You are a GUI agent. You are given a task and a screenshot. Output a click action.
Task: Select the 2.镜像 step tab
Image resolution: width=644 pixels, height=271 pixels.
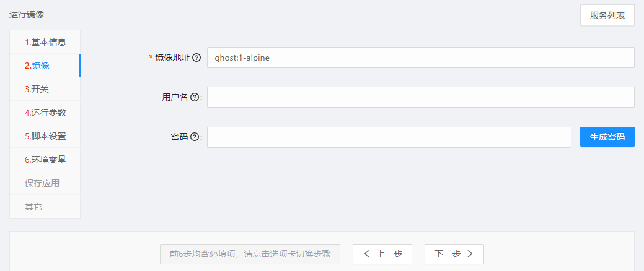pyautogui.click(x=45, y=66)
